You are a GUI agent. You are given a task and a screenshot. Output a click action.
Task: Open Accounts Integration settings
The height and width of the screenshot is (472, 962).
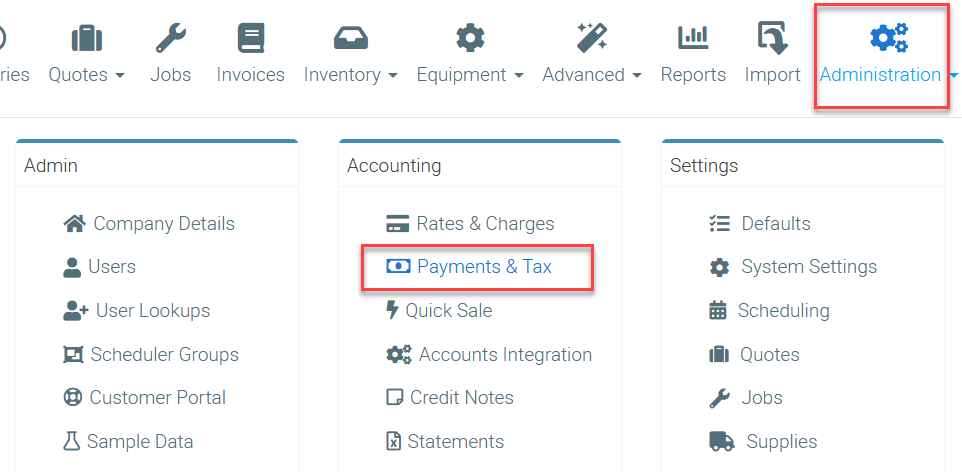click(x=505, y=355)
